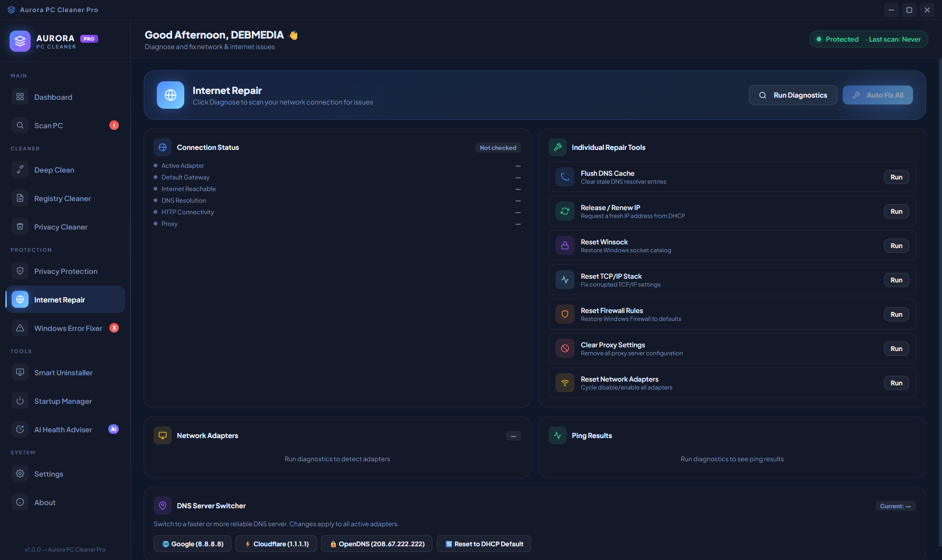Click the Auto Fix All button
This screenshot has width=942, height=560.
tap(878, 96)
